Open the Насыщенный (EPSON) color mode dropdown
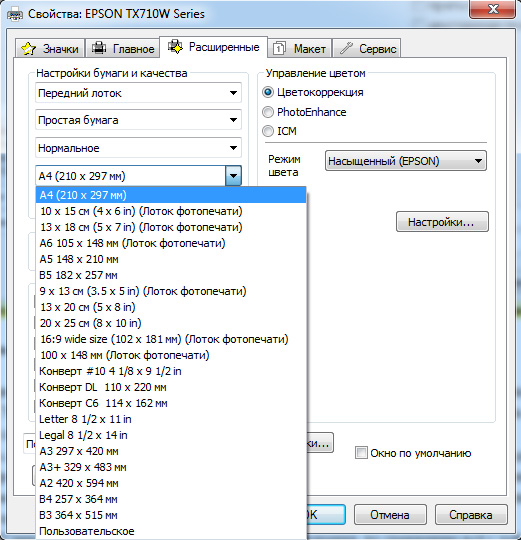The height and width of the screenshot is (540, 521). pyautogui.click(x=406, y=161)
